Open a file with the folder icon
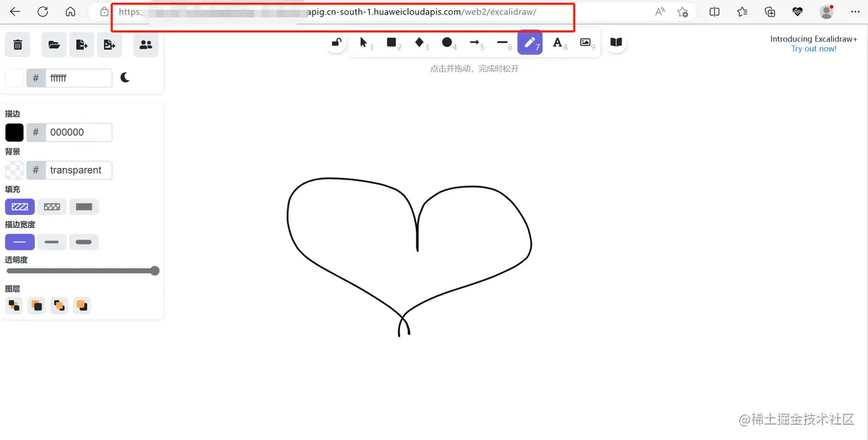The width and height of the screenshot is (868, 440). [54, 45]
